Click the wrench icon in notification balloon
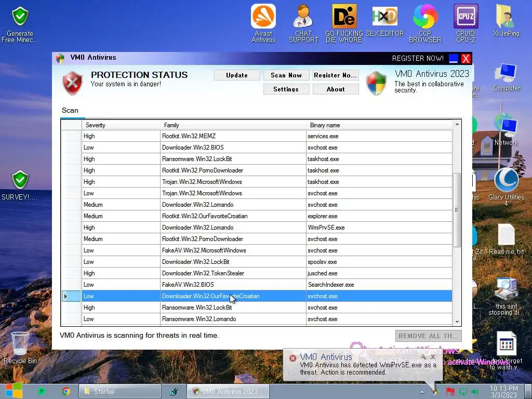532x399 pixels. pyautogui.click(x=423, y=356)
